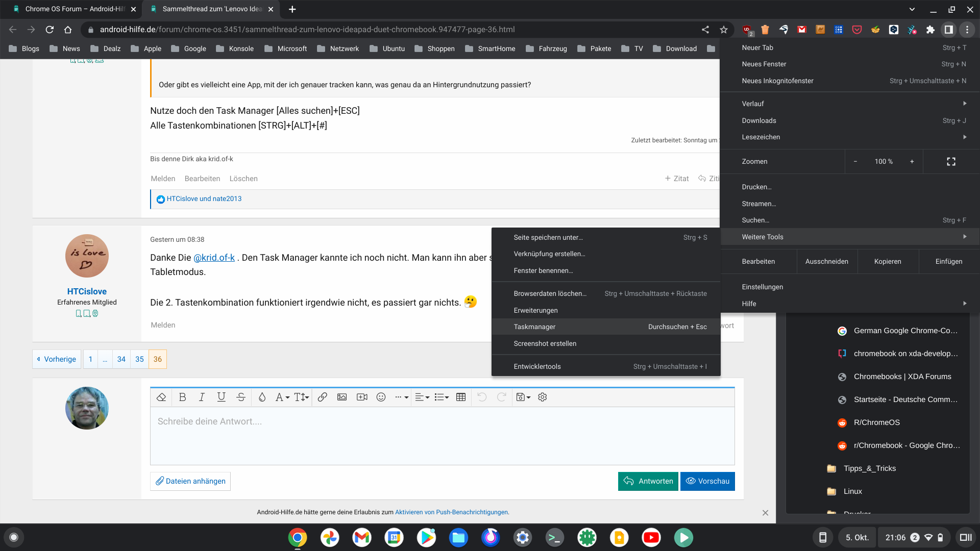This screenshot has width=980, height=551.
Task: Open the font size dropdown in the editor
Action: tap(301, 397)
